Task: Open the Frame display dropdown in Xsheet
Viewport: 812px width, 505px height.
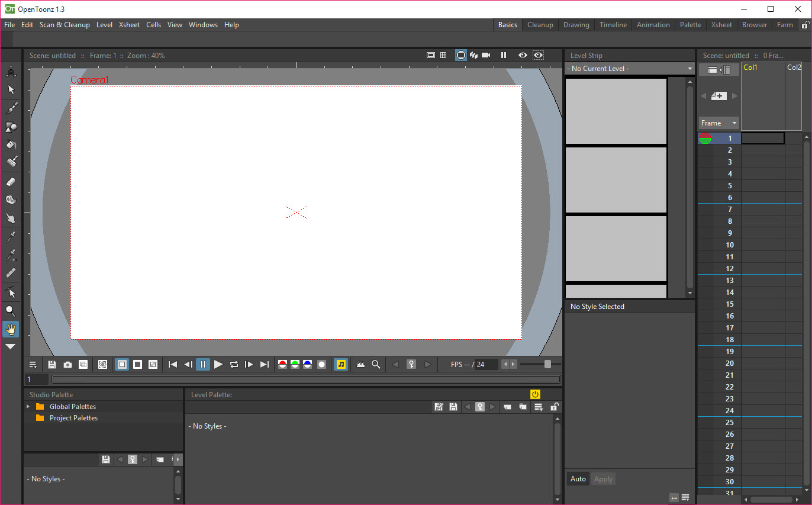Action: click(x=718, y=123)
